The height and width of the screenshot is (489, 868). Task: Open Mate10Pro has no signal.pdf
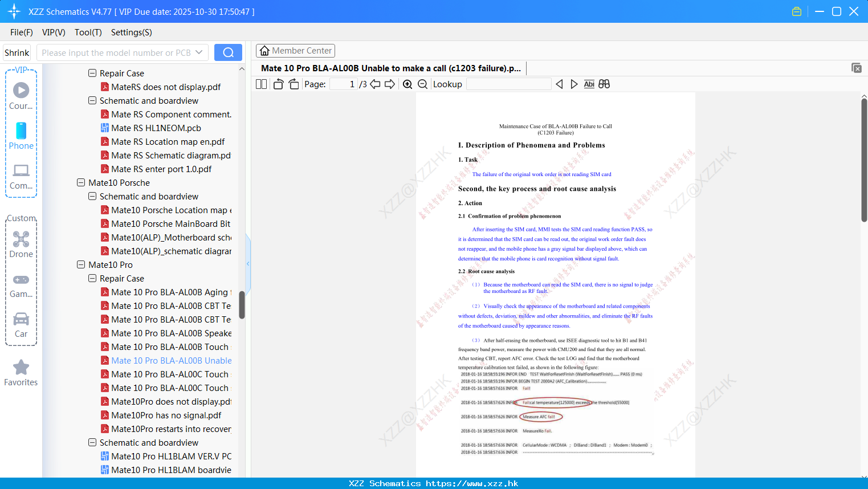coord(161,415)
